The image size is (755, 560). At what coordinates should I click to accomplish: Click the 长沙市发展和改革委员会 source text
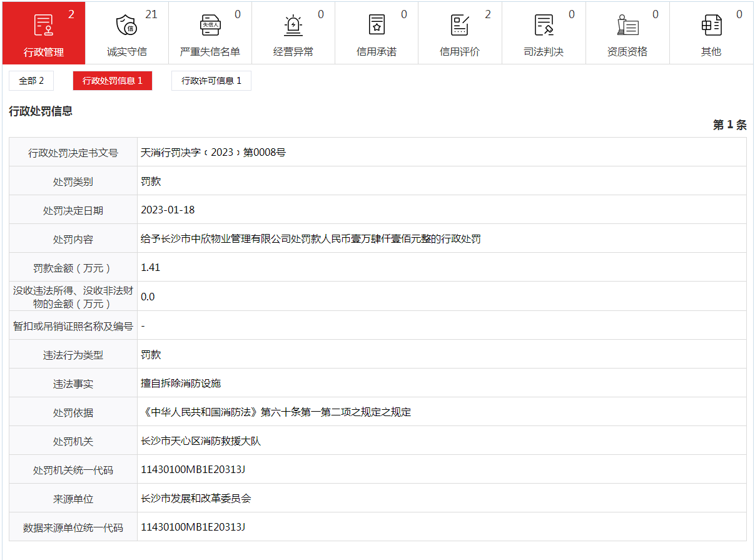click(196, 499)
